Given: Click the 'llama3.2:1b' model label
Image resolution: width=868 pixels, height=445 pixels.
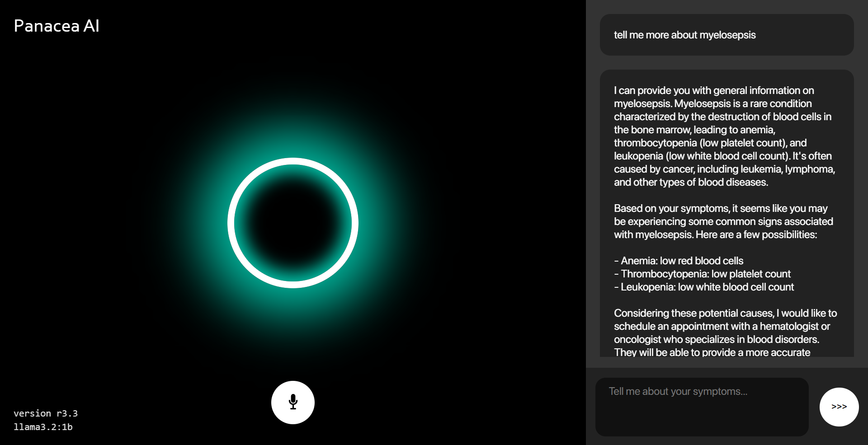Looking at the screenshot, I should [43, 427].
